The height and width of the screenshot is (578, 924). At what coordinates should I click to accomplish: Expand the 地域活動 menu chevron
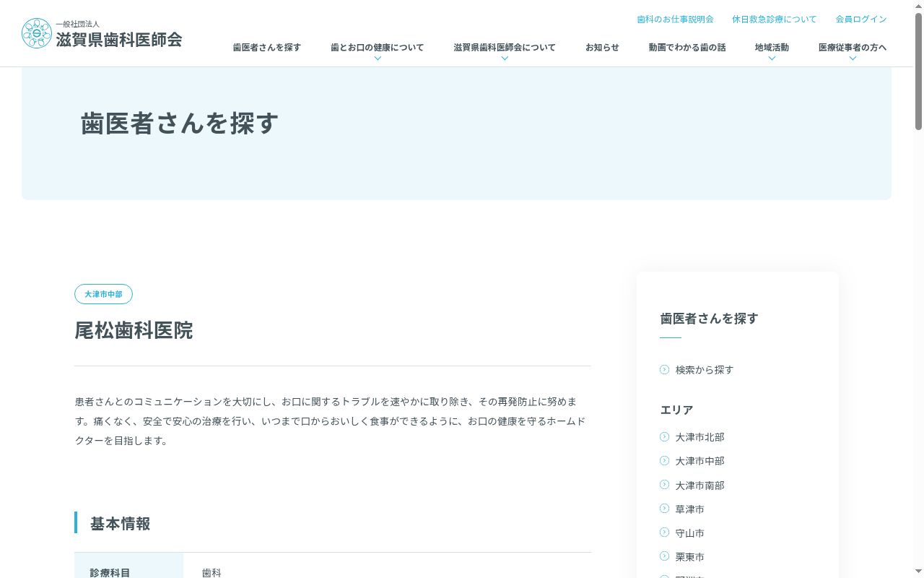(x=772, y=59)
